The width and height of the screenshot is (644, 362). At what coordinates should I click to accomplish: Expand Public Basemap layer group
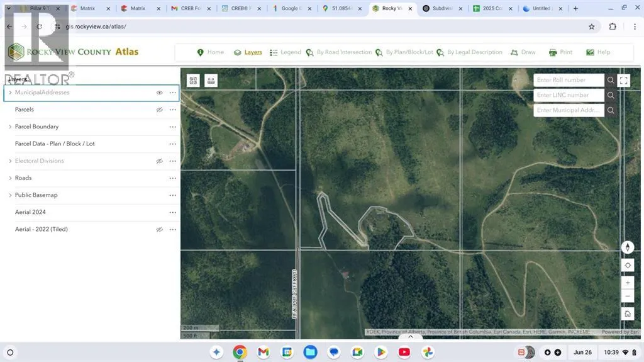(x=10, y=195)
